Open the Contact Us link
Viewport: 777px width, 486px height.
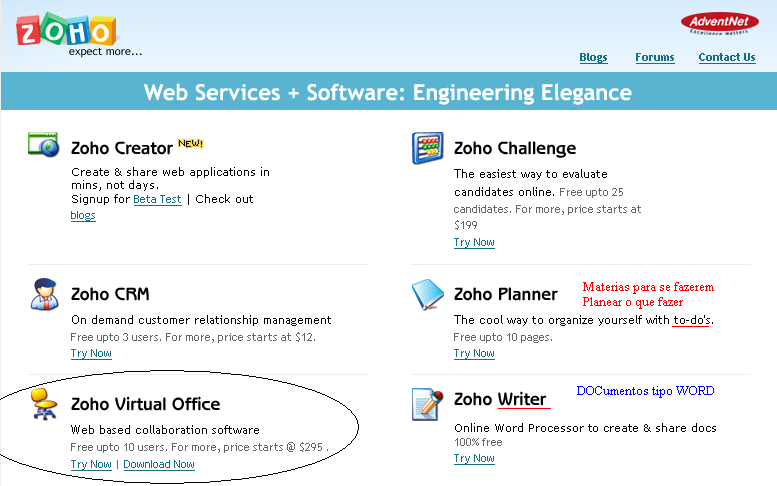click(x=727, y=57)
